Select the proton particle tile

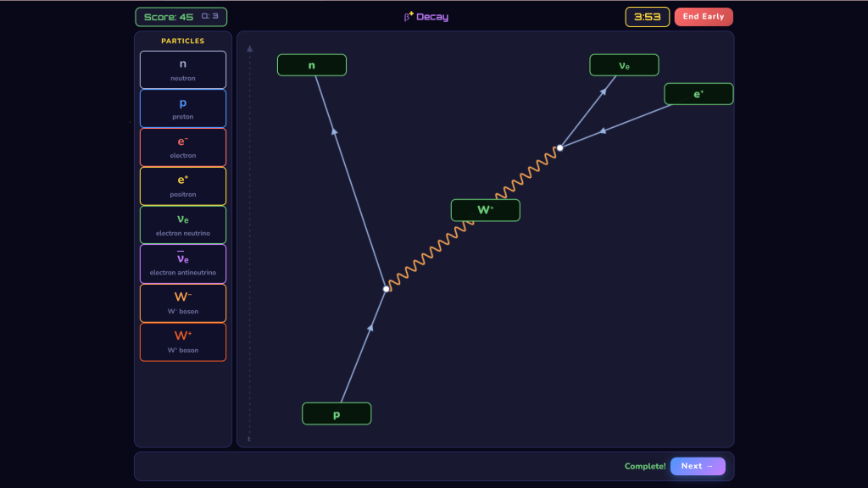183,108
